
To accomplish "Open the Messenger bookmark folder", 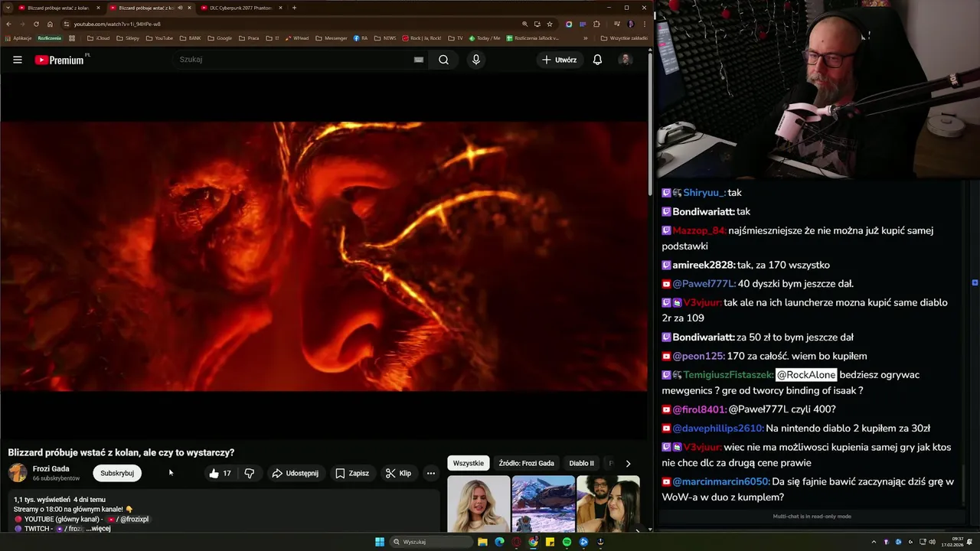I will point(332,37).
